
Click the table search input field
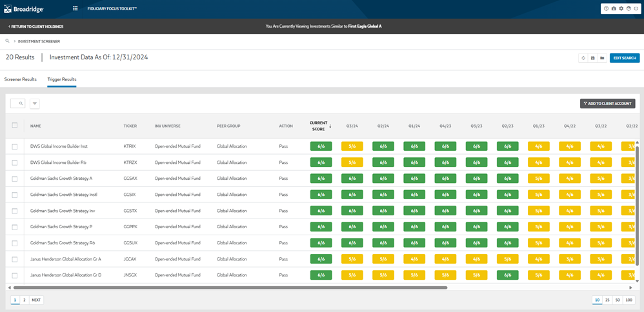[17, 103]
